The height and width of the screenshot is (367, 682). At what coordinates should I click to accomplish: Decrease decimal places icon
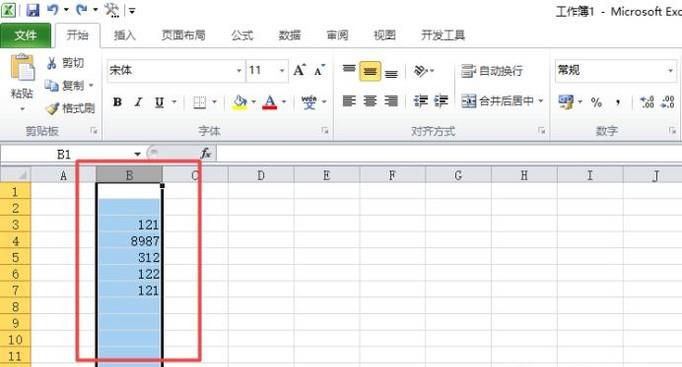(668, 102)
